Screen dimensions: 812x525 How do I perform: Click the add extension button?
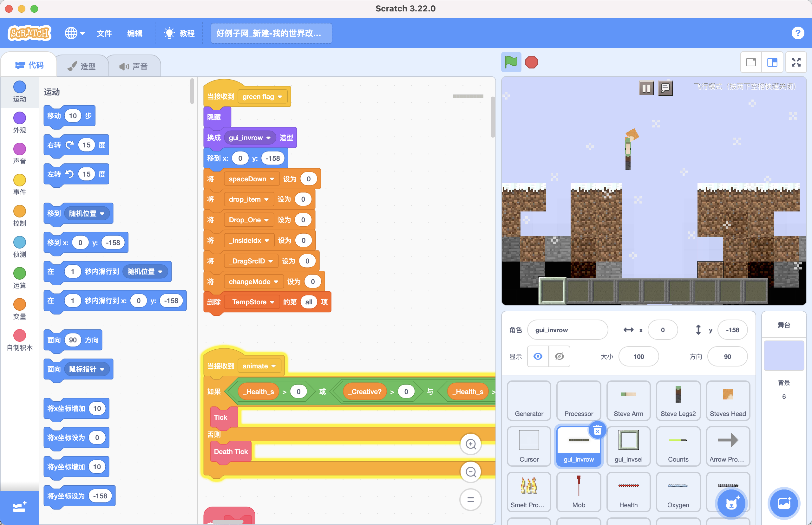pos(19,507)
